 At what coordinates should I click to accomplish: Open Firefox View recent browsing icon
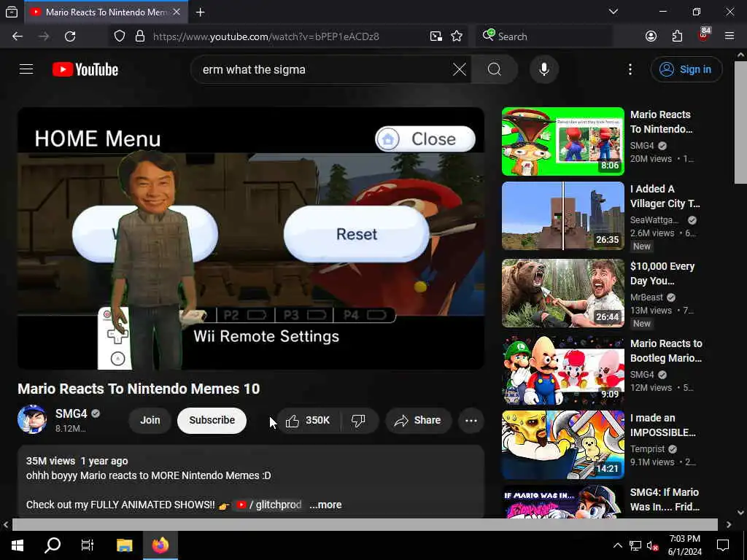coord(12,12)
